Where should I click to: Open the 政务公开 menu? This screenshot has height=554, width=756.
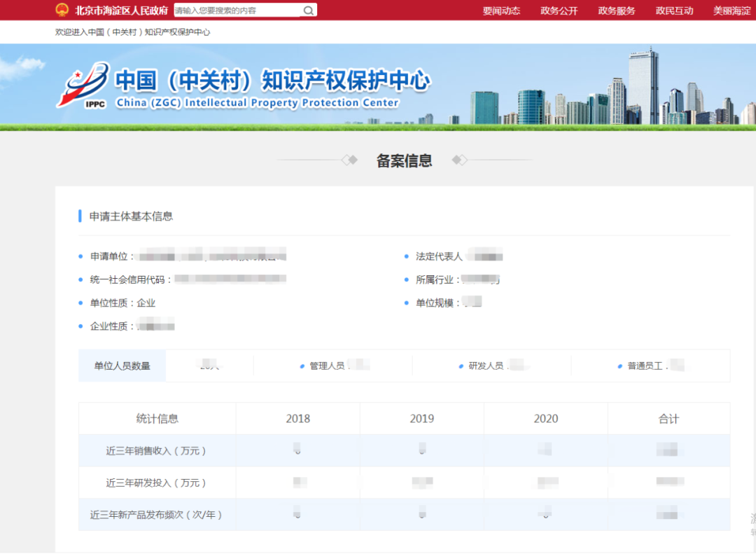coord(559,11)
